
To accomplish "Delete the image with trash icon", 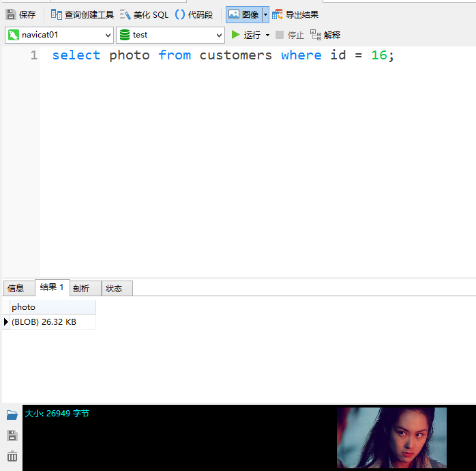I will click(12, 457).
